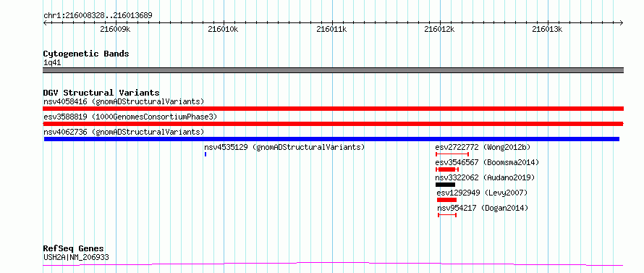Click the Cytogenetic Bands track title
The width and height of the screenshot is (644, 273).
(x=86, y=54)
